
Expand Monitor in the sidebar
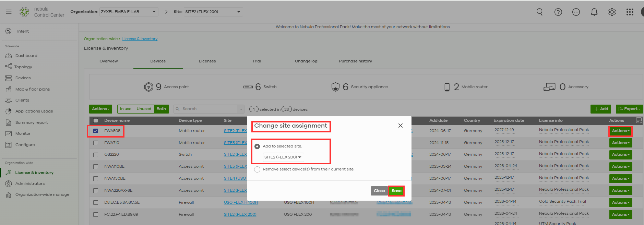[23, 133]
